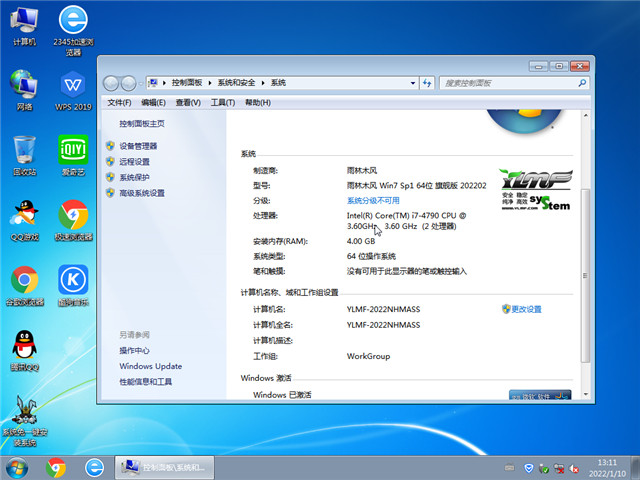This screenshot has width=640, height=480.
Task: Click the shield tray icon in taskbar
Action: click(x=529, y=468)
